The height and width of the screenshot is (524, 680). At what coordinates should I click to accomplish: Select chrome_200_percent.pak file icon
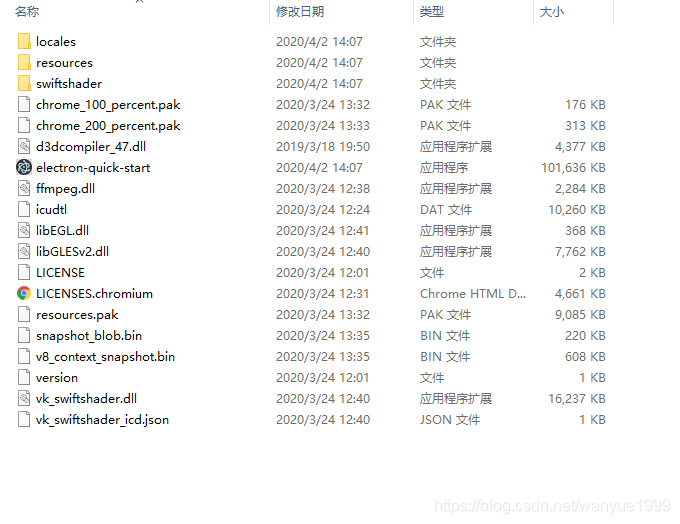[24, 125]
